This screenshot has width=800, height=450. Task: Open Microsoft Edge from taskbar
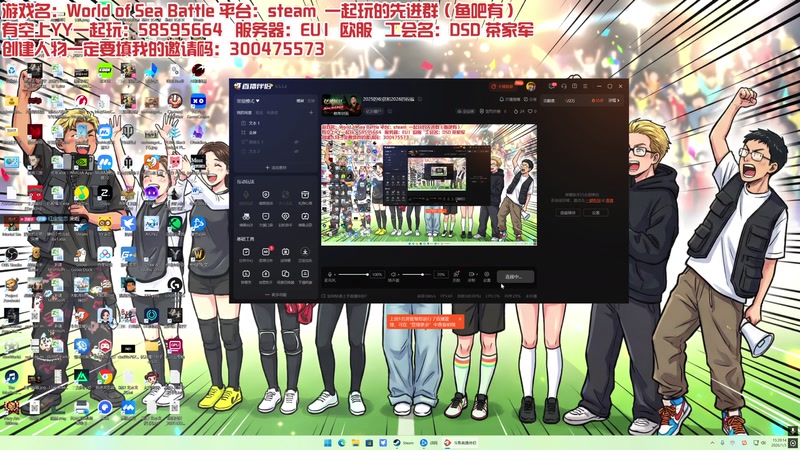click(342, 443)
